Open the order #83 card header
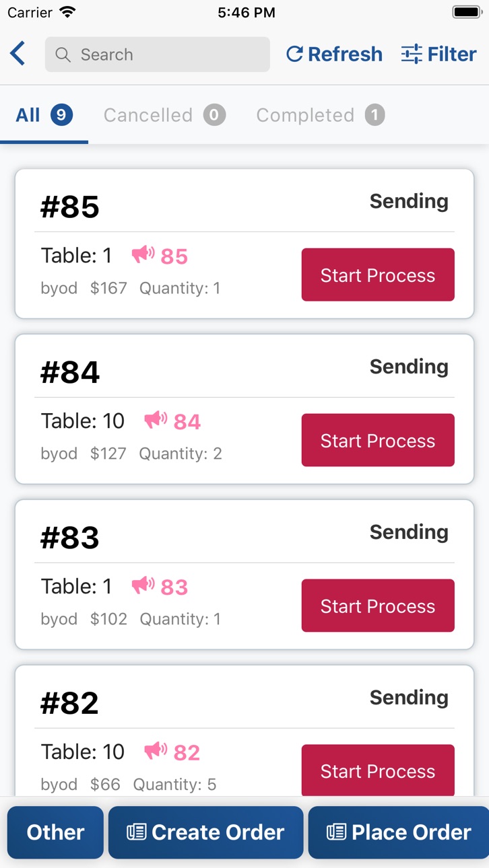 click(244, 535)
